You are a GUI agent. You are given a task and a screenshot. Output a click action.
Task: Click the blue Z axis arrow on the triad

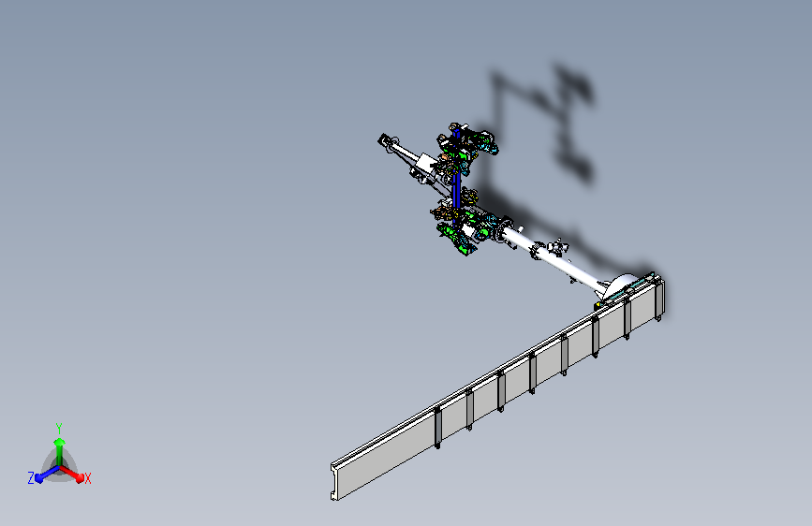pos(47,475)
